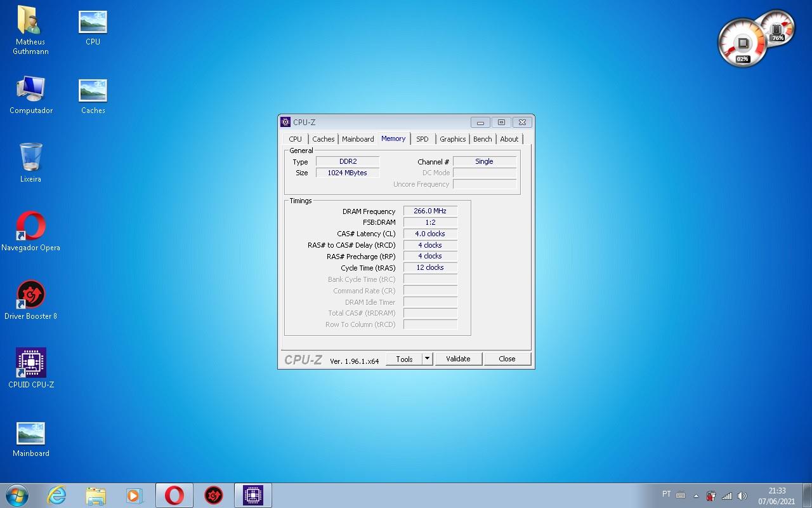The image size is (812, 508).
Task: Switch to Opera in the taskbar
Action: point(174,495)
